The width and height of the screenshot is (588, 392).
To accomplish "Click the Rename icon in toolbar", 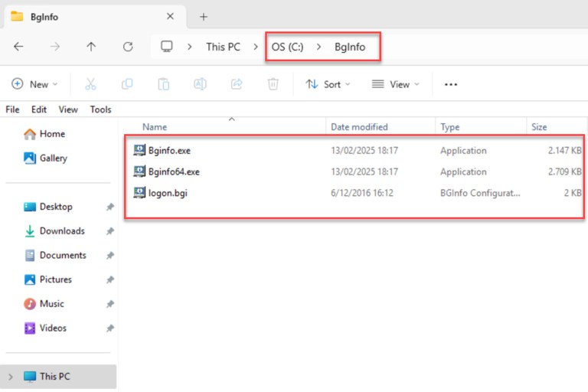I will pyautogui.click(x=200, y=84).
